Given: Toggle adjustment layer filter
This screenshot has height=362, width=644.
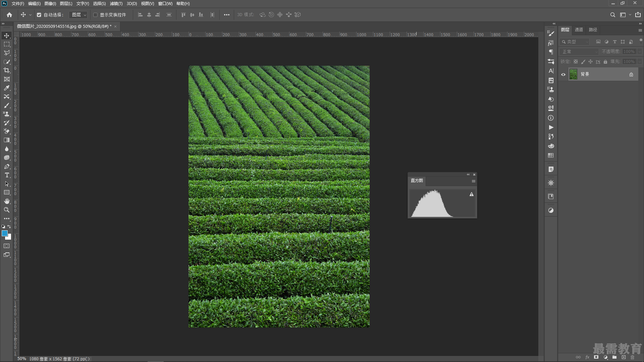Looking at the screenshot, I should pyautogui.click(x=606, y=42).
